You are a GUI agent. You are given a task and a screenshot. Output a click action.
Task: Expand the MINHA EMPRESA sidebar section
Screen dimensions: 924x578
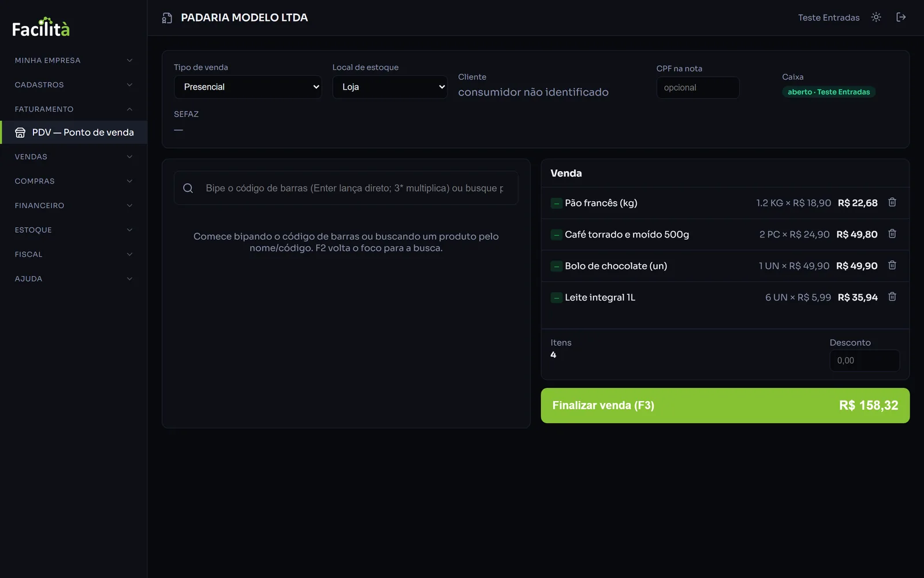pos(73,60)
